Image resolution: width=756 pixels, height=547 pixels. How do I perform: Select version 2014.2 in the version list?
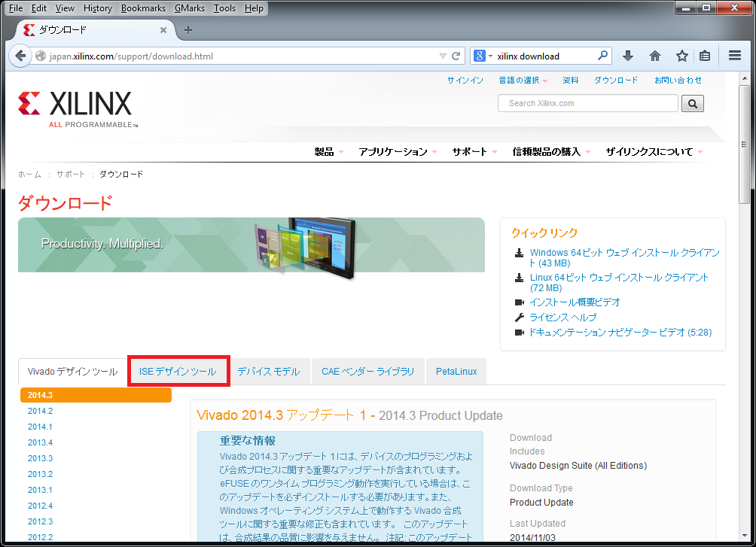[x=40, y=411]
